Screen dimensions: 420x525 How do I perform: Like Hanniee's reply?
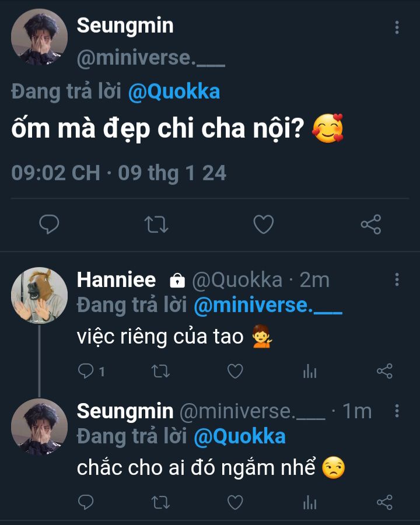[x=235, y=371]
